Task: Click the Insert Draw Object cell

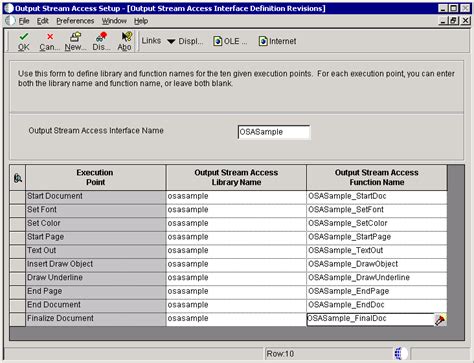Action: pos(96,265)
